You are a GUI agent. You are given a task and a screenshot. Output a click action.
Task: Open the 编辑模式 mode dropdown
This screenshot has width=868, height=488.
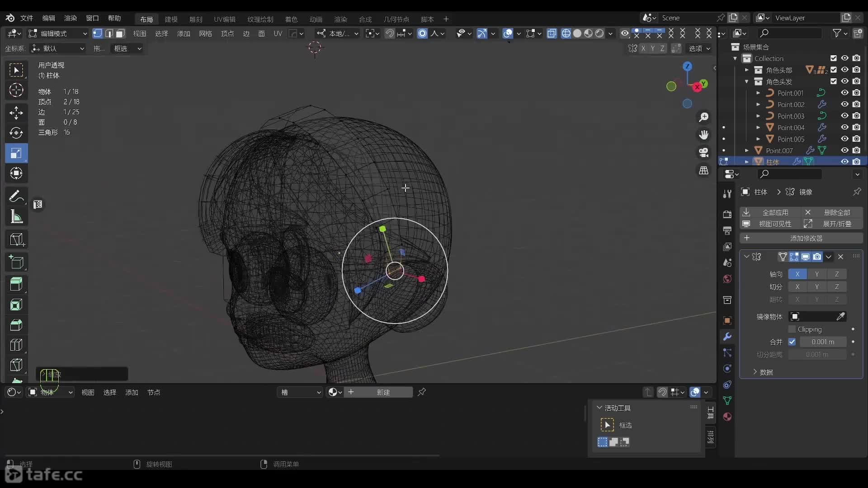pos(57,33)
